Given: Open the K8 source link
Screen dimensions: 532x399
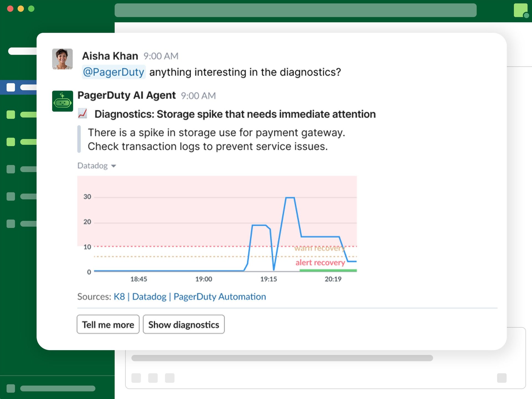Looking at the screenshot, I should (x=119, y=296).
